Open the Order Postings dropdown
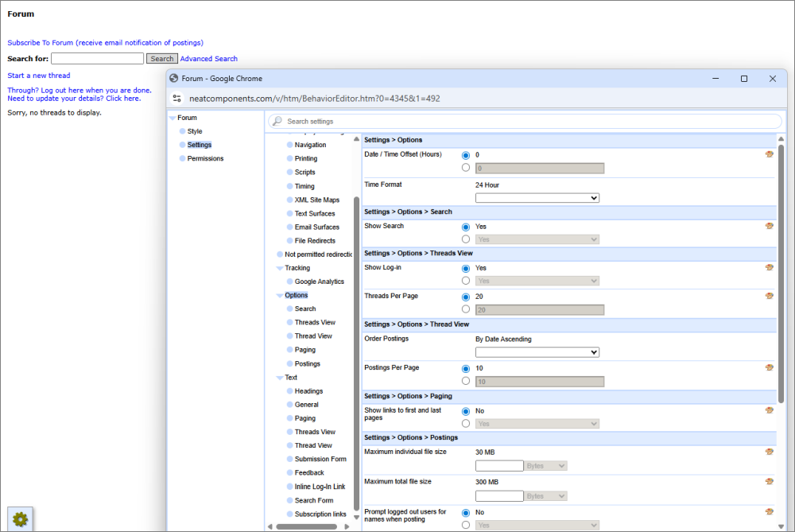The image size is (795, 532). 537,352
